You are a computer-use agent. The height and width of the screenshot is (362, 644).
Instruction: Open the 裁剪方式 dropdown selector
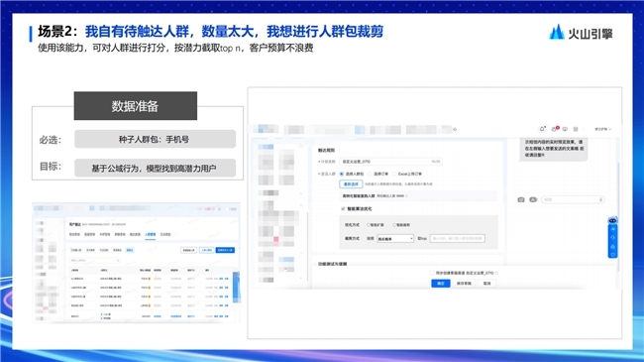(395, 239)
